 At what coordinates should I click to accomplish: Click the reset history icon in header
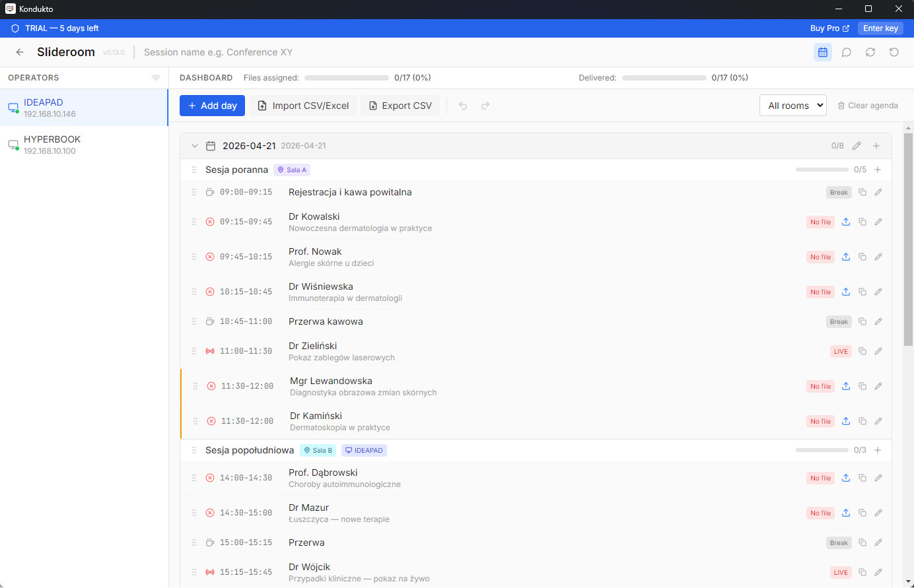click(894, 52)
